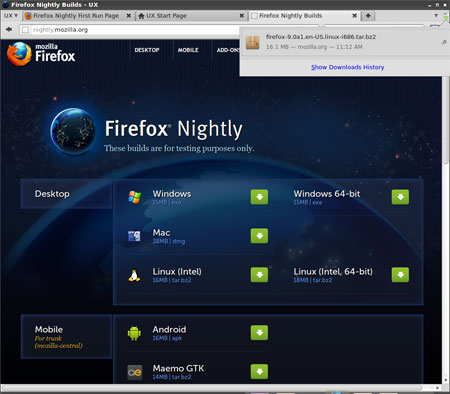The image size is (450, 394).
Task: Download the Windows nightly build
Action: click(x=259, y=197)
